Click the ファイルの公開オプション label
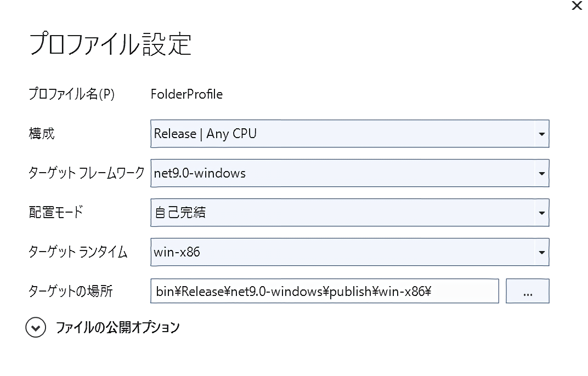This screenshot has width=588, height=376. [117, 328]
